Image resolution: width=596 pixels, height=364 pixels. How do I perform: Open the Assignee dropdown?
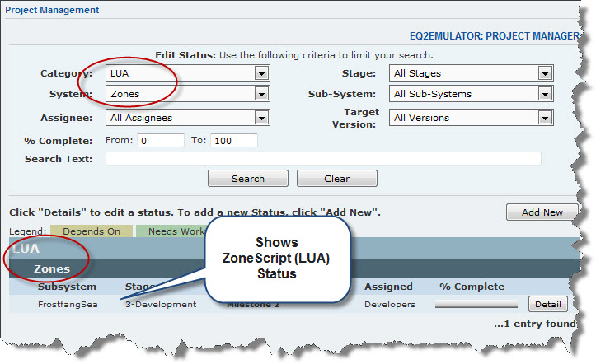click(x=187, y=118)
